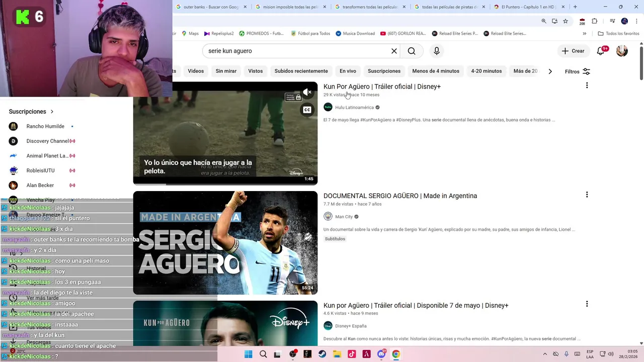The image size is (644, 362).
Task: Open video Kun Por Agüero Tráiler oficial Disney+
Action: click(x=382, y=86)
